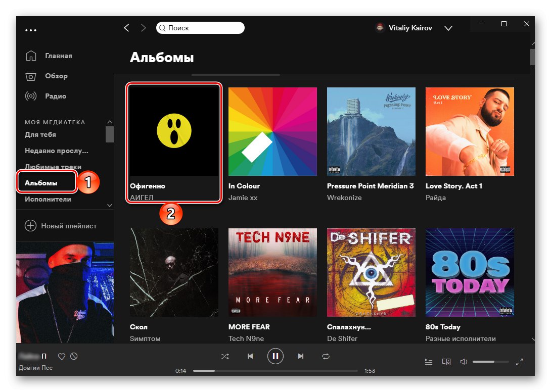Open the Офигенно album cover
The height and width of the screenshot is (392, 551).
coord(174,131)
